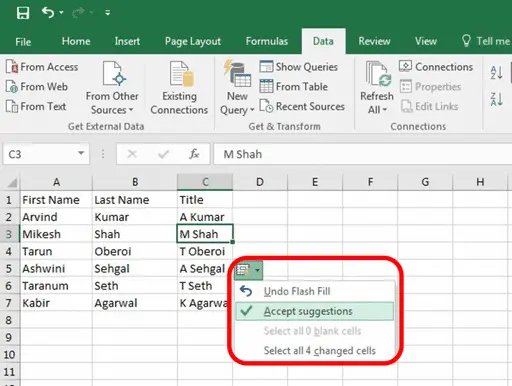Click the greyed Redo icon
Viewport: 512px width, 386px height.
point(78,13)
